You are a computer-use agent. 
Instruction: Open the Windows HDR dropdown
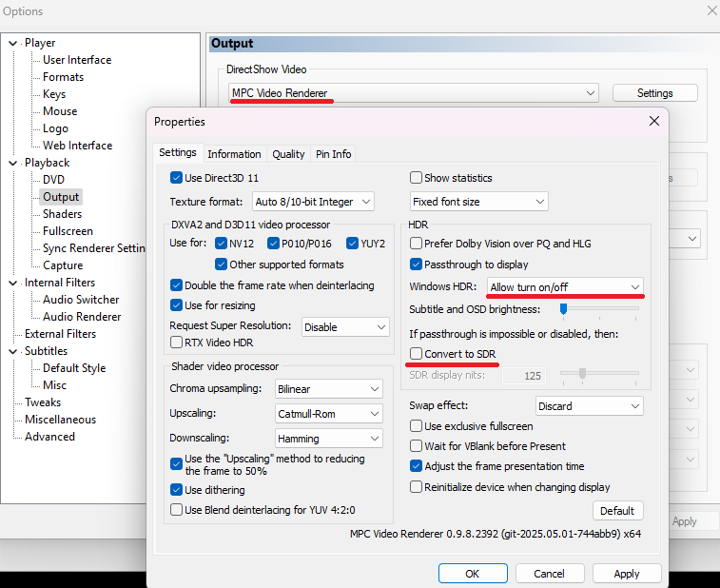tap(565, 287)
